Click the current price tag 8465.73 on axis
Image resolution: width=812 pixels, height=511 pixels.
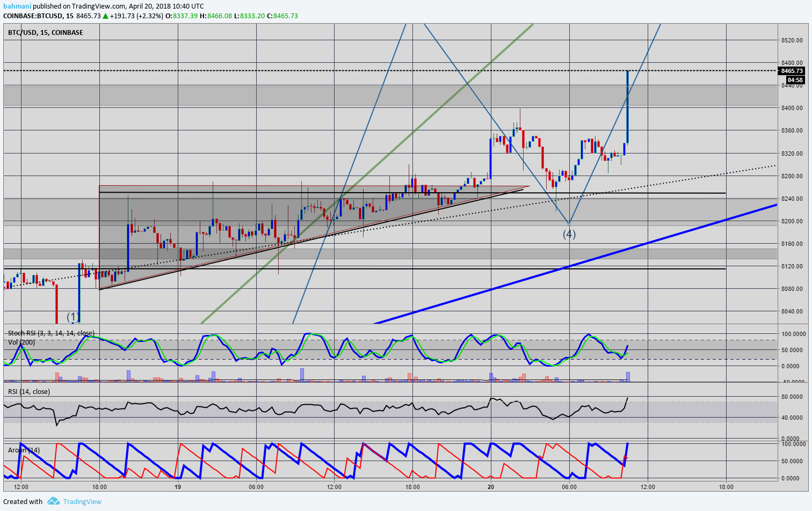pyautogui.click(x=792, y=71)
